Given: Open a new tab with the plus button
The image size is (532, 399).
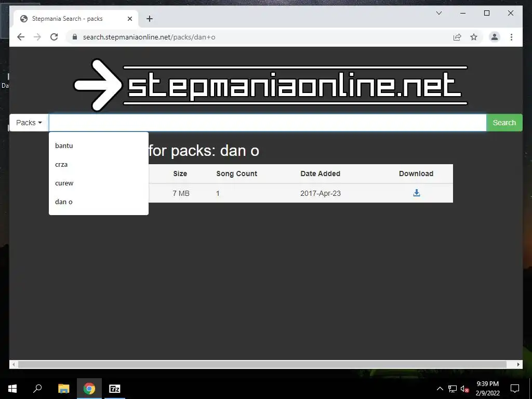Looking at the screenshot, I should (149, 19).
